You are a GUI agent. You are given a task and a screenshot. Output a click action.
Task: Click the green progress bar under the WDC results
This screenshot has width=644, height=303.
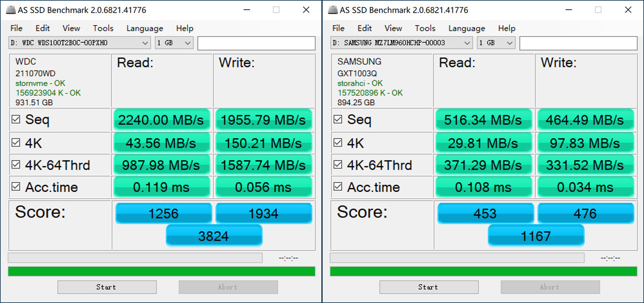coord(161,270)
